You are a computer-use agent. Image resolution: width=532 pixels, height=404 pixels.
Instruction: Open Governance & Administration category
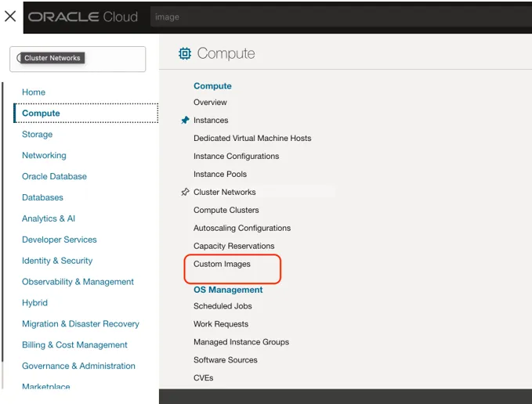tap(78, 366)
